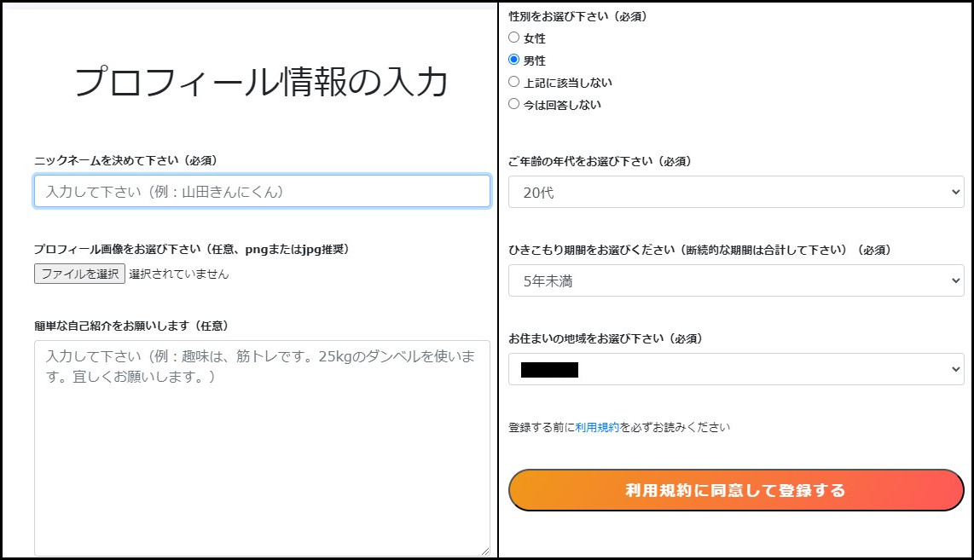974x560 pixels.
Task: Select the 男性 radio button
Action: pos(513,60)
